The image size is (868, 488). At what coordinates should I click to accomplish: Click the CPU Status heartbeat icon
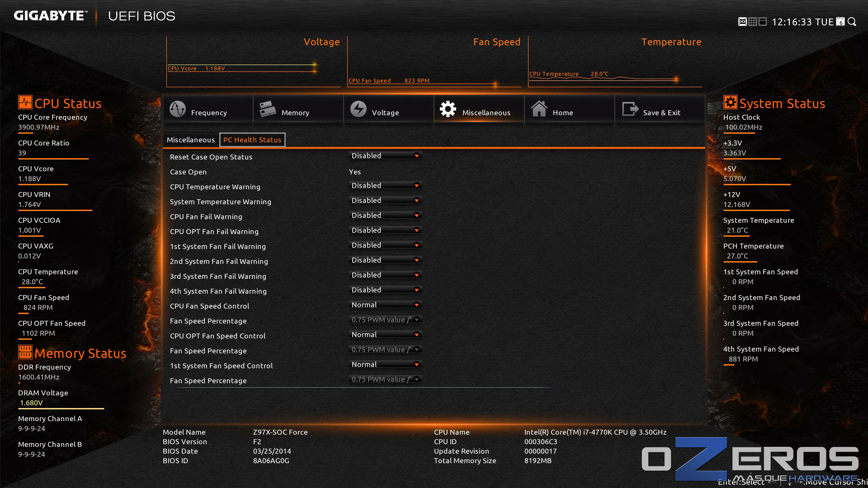[25, 102]
